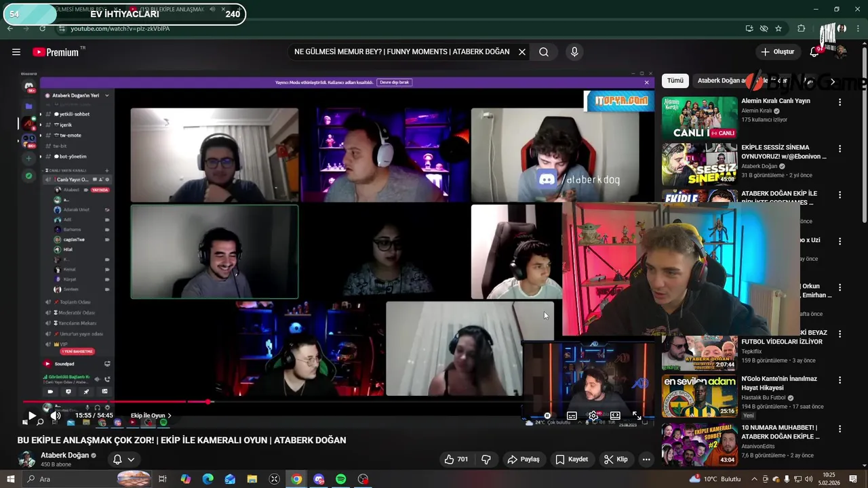Open Ataberk Doğan channel avatar
The height and width of the screenshot is (488, 868).
click(x=26, y=460)
